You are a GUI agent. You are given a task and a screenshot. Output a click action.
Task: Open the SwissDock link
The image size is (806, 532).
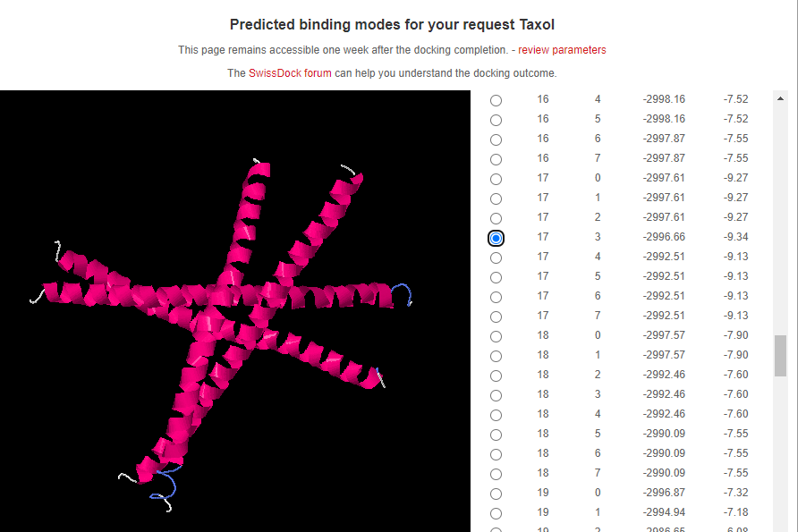click(275, 73)
